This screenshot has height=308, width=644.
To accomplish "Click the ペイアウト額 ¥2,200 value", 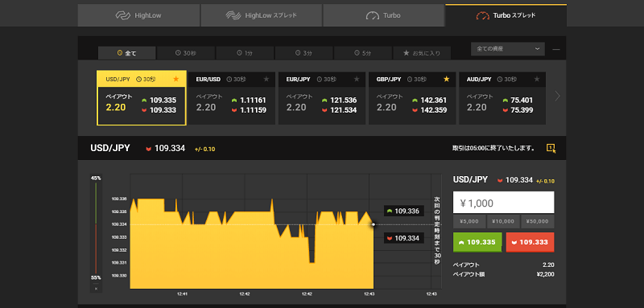I will click(545, 274).
